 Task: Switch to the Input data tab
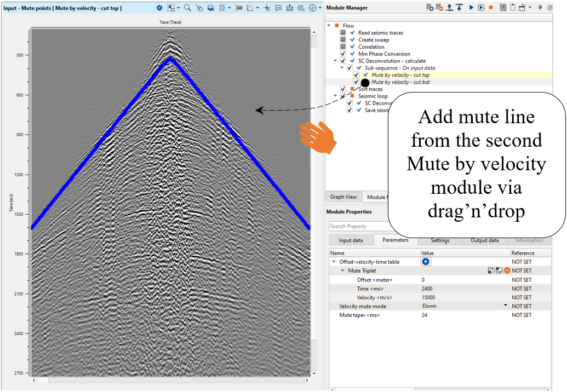[x=351, y=240]
